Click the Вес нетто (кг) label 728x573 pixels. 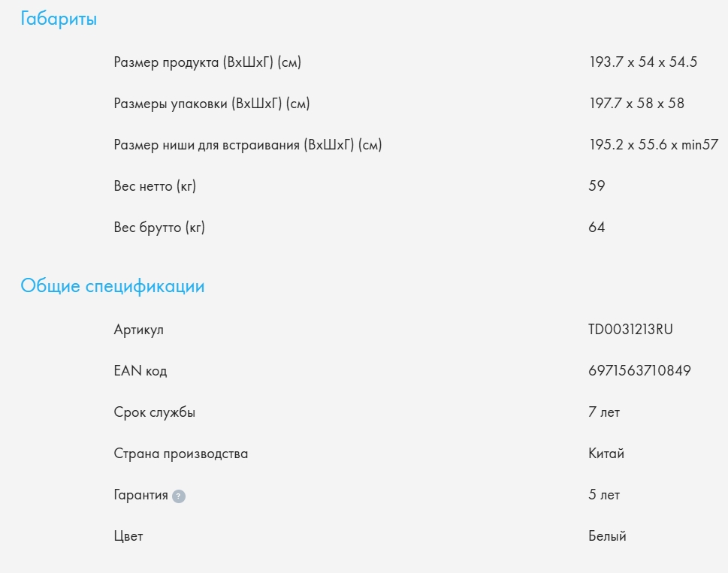click(x=155, y=186)
